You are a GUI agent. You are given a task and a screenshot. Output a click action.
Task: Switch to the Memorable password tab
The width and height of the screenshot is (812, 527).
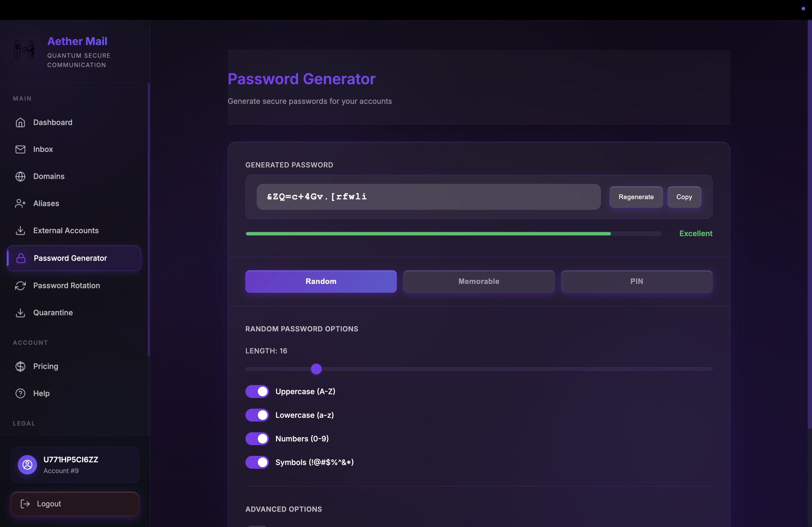click(x=479, y=281)
